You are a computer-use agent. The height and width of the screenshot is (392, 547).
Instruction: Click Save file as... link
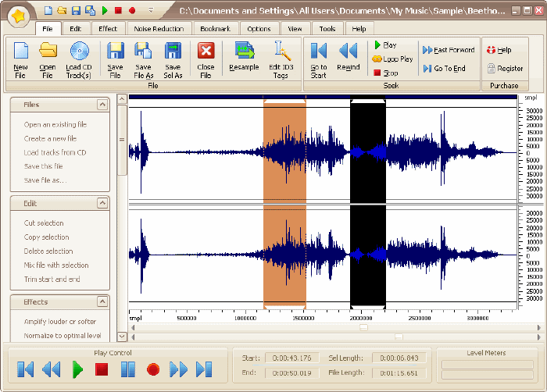45,180
